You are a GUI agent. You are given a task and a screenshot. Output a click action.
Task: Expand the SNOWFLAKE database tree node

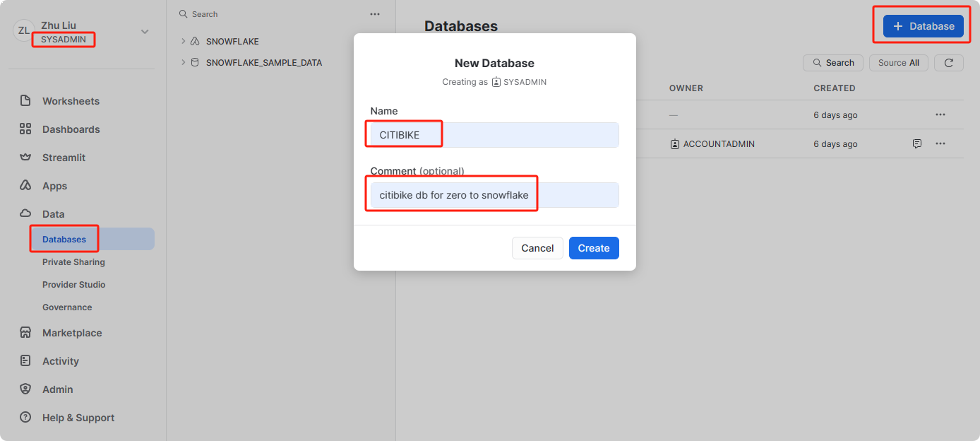tap(184, 42)
